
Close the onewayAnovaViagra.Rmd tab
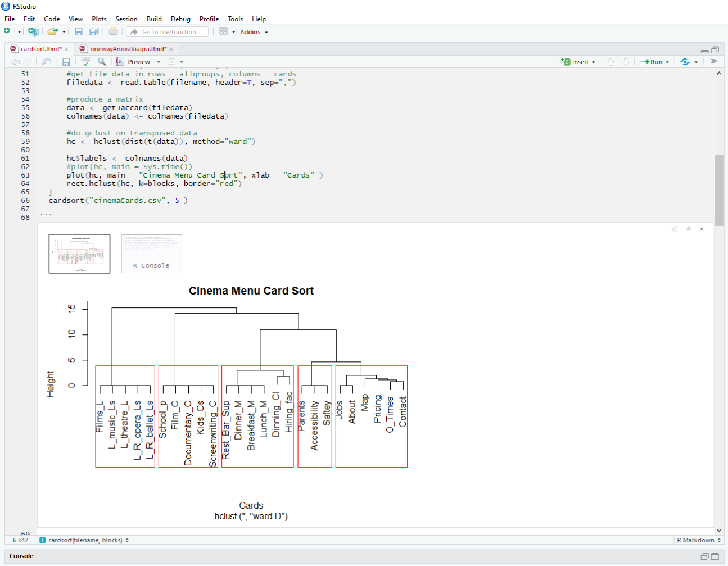click(x=171, y=49)
